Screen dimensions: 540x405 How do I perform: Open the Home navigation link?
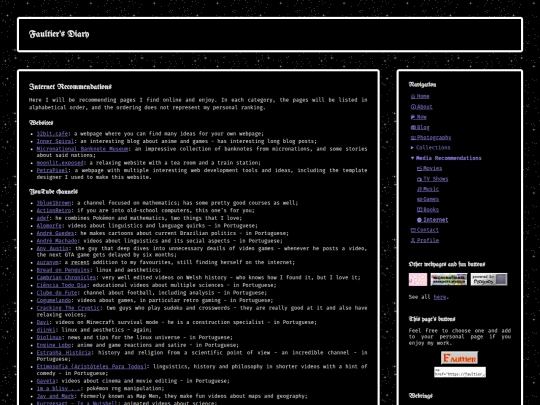(x=420, y=96)
